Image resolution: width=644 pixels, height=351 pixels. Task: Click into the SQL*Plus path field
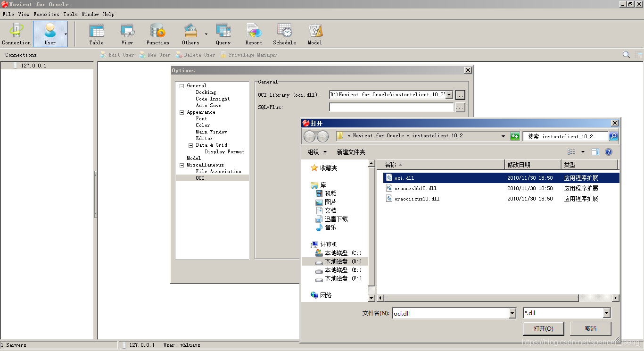pyautogui.click(x=391, y=108)
